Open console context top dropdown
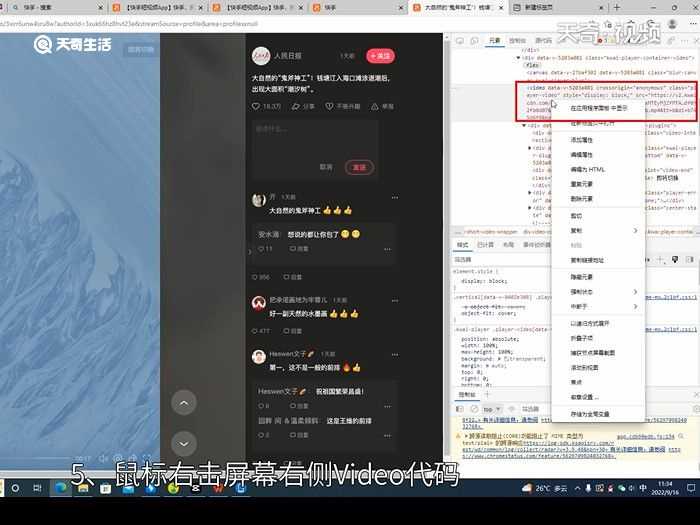This screenshot has height=525, width=700. tap(492, 409)
